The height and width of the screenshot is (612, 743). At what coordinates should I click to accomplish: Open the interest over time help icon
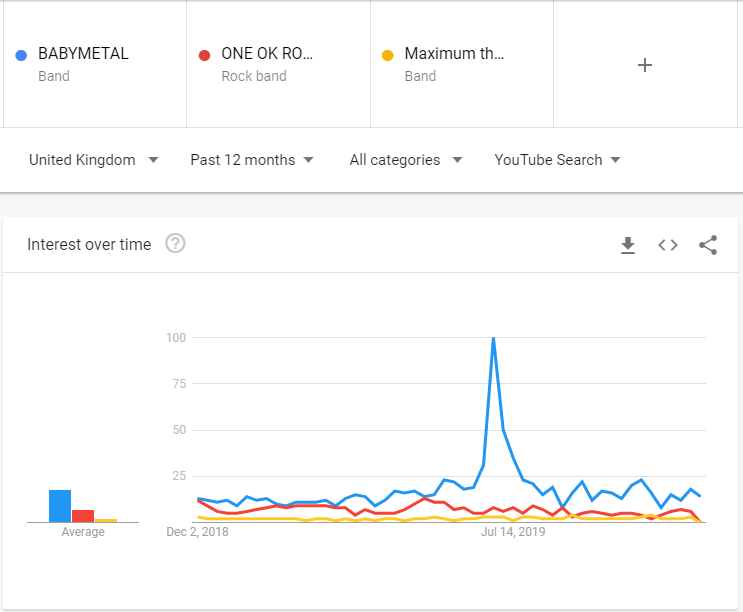coord(175,243)
